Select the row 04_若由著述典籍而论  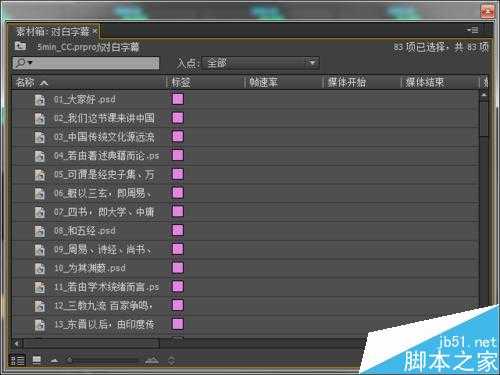245,156
